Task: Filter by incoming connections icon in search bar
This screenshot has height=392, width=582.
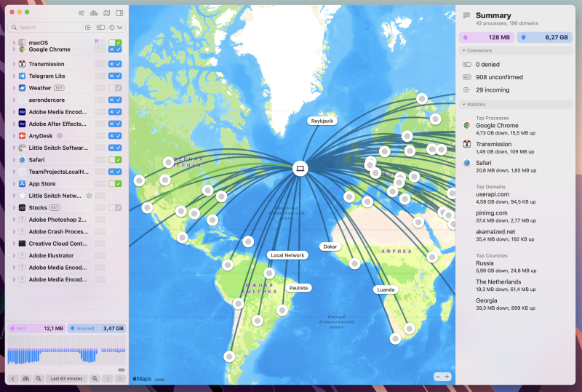Action: 88,27
